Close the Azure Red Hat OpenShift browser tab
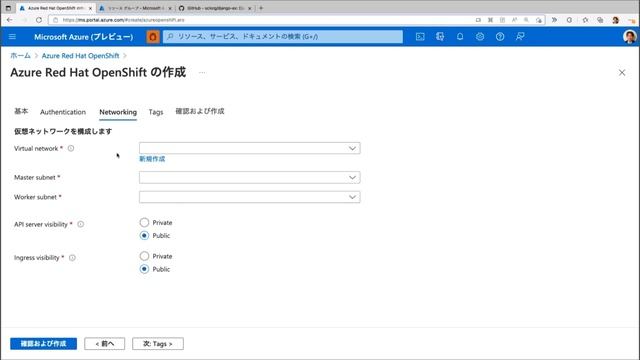The height and width of the screenshot is (360, 640). tap(90, 8)
